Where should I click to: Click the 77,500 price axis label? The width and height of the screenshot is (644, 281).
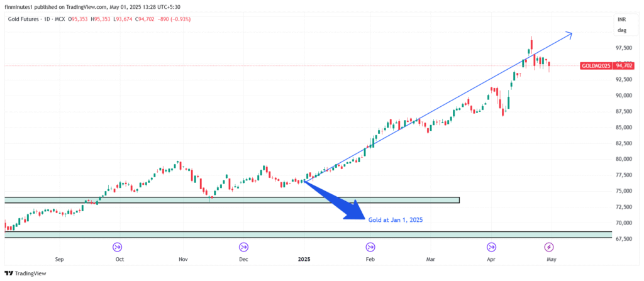(623, 175)
